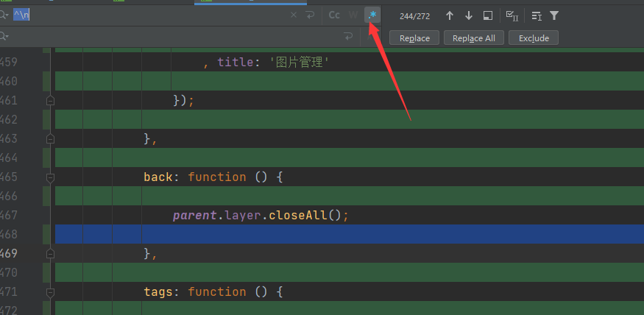Click the multiple cursors selection icon
The width and height of the screenshot is (644, 315).
537,15
